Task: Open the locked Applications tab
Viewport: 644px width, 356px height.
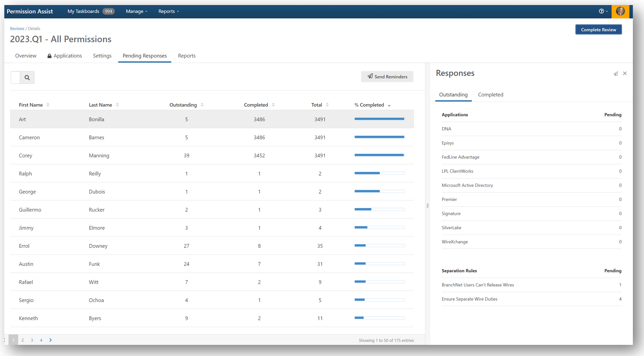Action: click(65, 56)
